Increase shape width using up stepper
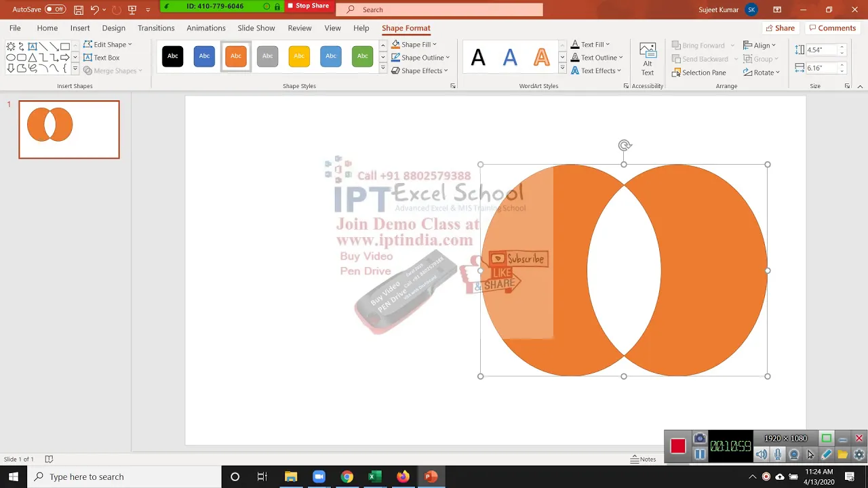Image resolution: width=868 pixels, height=488 pixels. [x=842, y=65]
